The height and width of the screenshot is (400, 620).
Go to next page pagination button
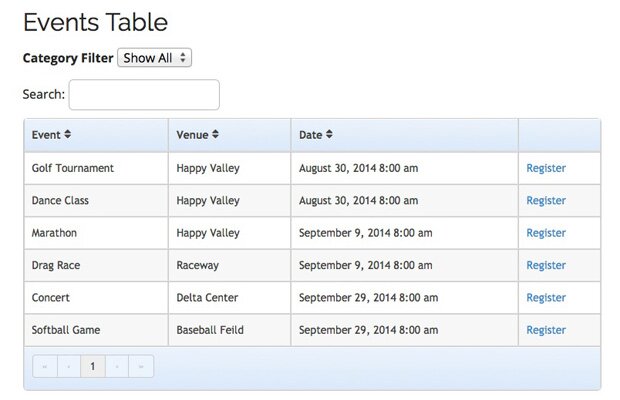tap(117, 366)
